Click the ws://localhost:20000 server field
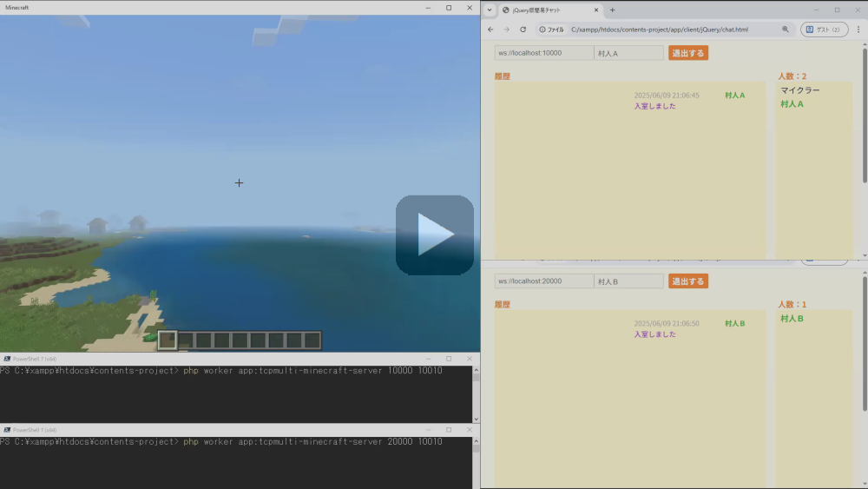 543,281
